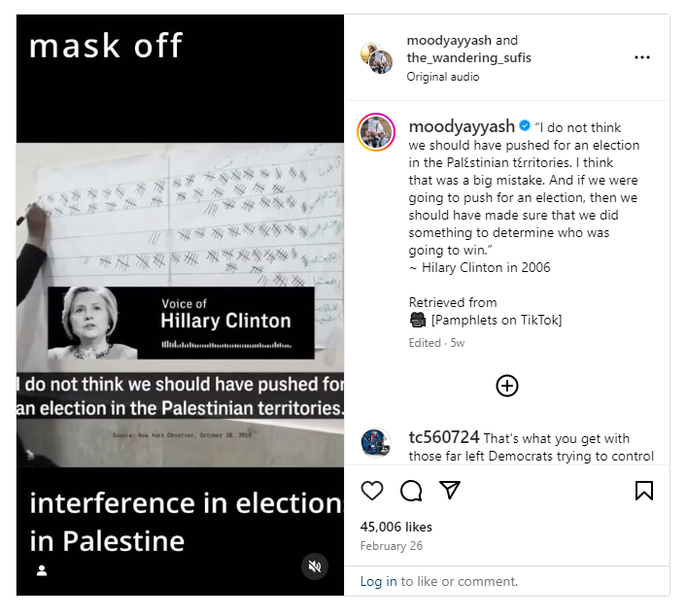Click the Log in link
687x616 pixels.
tap(378, 581)
